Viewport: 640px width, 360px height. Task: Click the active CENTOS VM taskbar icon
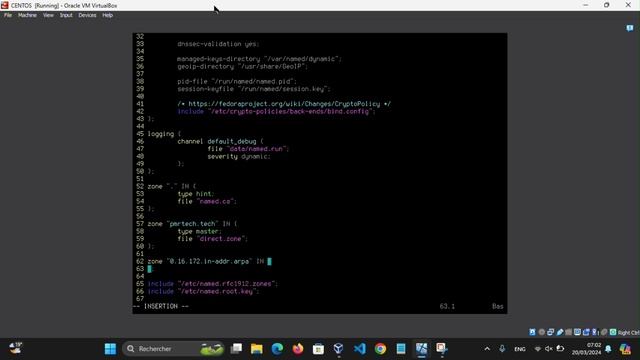tap(421, 349)
